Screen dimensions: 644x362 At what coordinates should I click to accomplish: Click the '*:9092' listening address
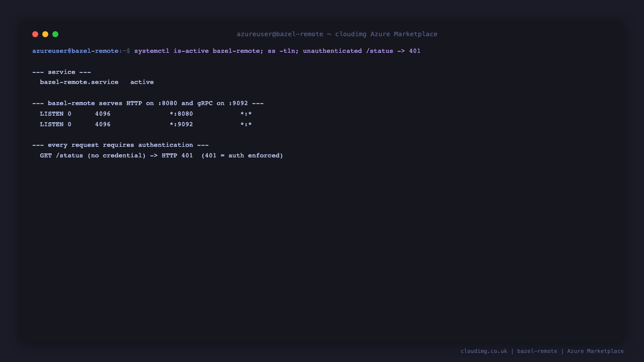(x=182, y=124)
